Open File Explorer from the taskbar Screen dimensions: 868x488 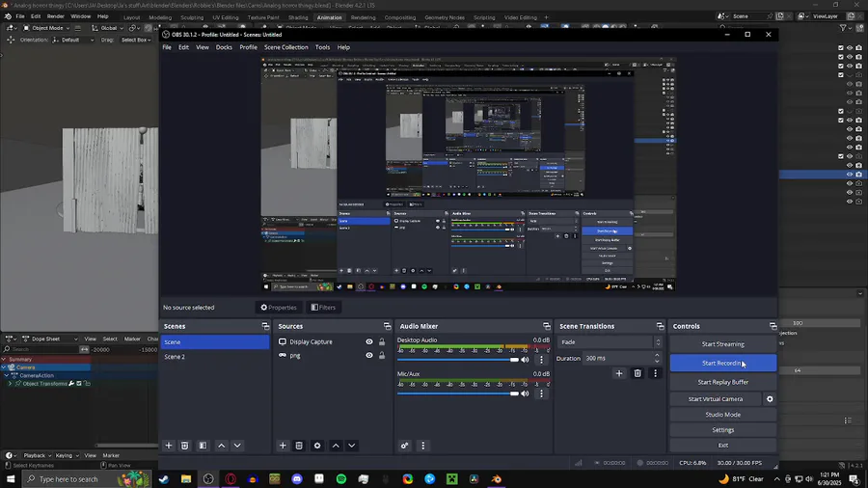(186, 479)
